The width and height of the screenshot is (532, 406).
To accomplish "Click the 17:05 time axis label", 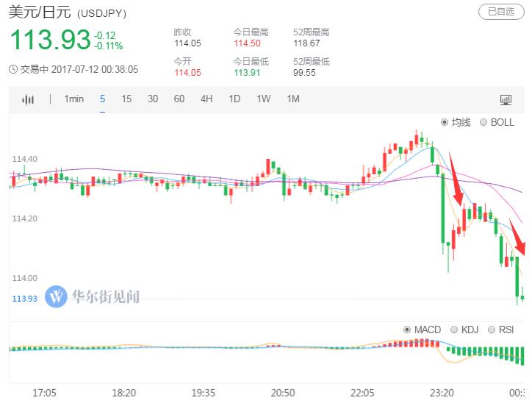I will 44,393.
